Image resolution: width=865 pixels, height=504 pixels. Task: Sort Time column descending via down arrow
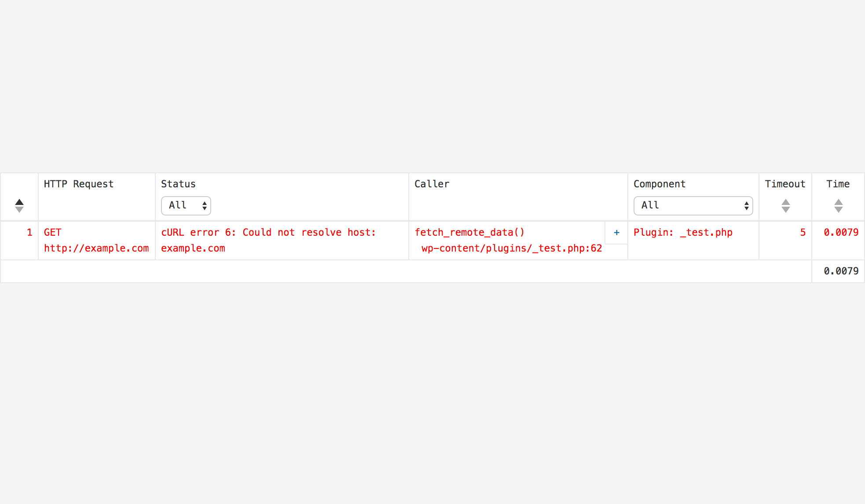[839, 209]
